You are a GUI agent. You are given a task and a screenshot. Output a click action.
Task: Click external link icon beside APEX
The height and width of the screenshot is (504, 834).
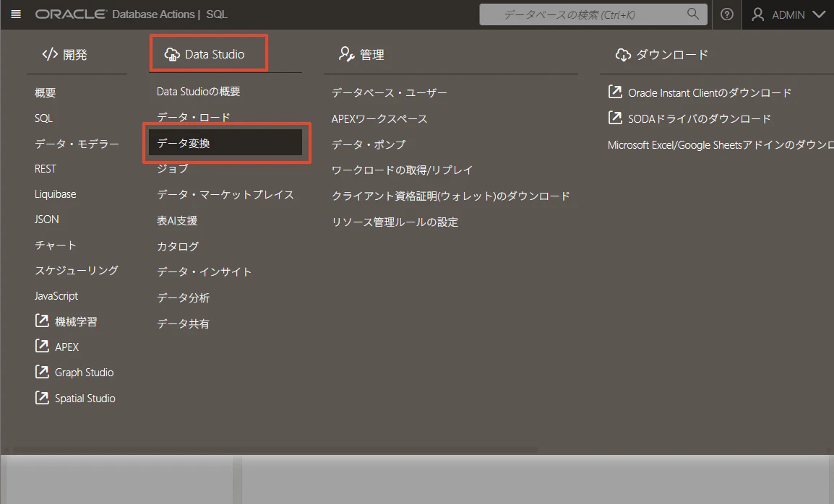click(x=42, y=346)
